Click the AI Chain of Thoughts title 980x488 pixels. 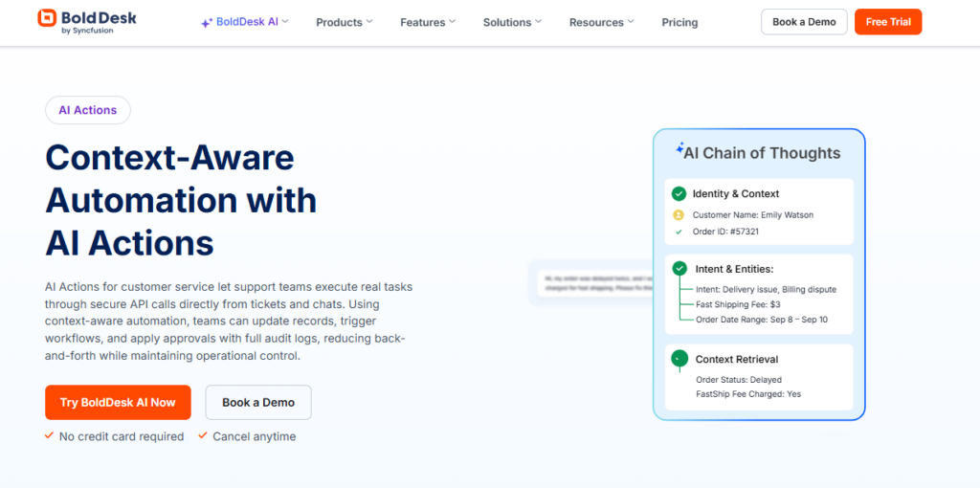(x=762, y=153)
